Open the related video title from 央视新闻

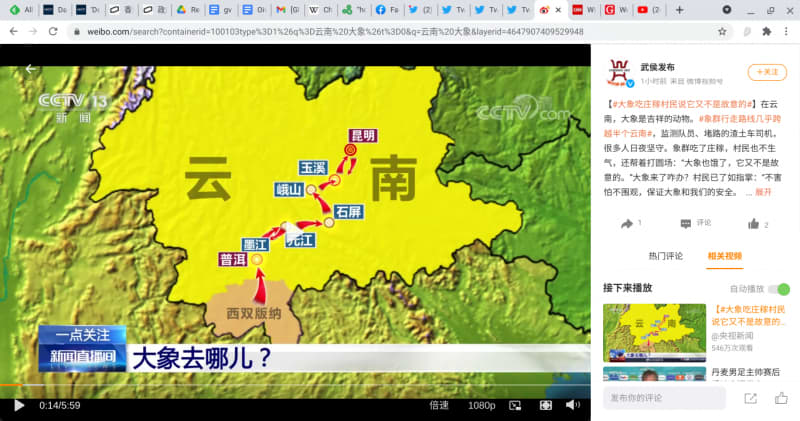click(748, 315)
